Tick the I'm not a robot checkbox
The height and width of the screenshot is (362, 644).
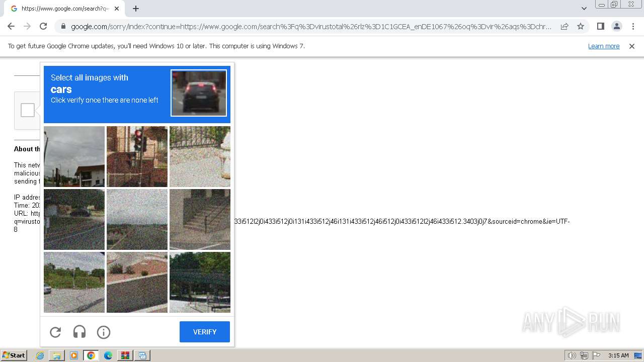(28, 110)
